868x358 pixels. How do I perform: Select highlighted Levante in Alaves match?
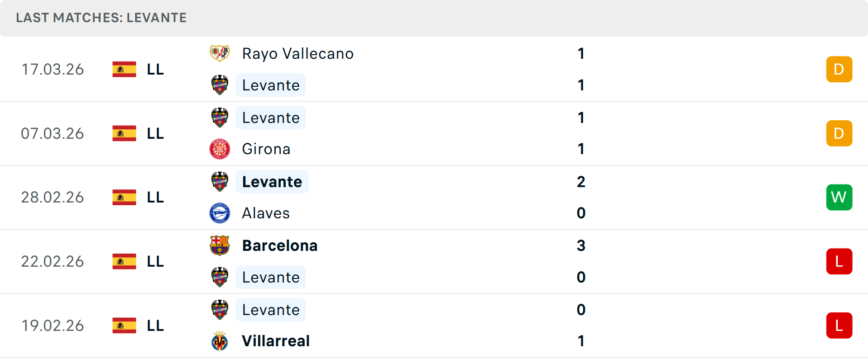(x=272, y=182)
